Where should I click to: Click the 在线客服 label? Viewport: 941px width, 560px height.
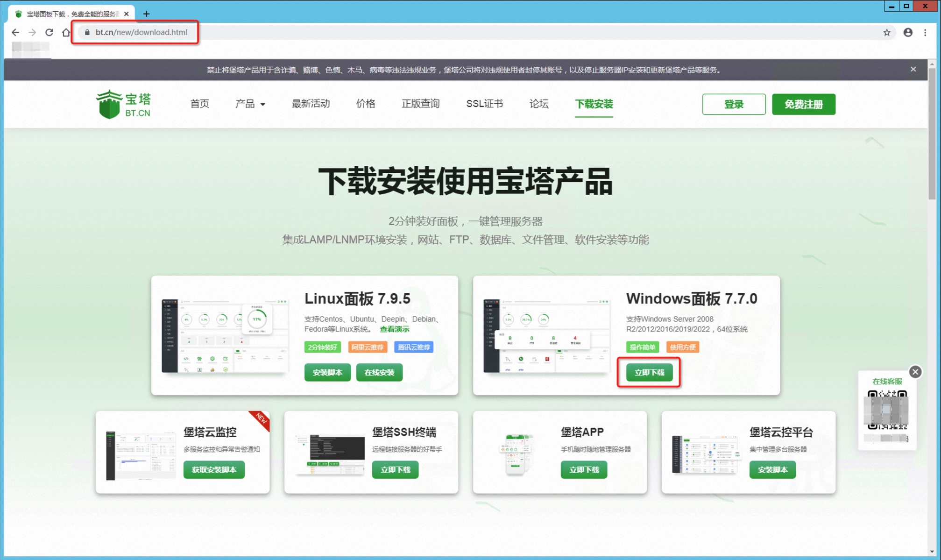click(887, 381)
